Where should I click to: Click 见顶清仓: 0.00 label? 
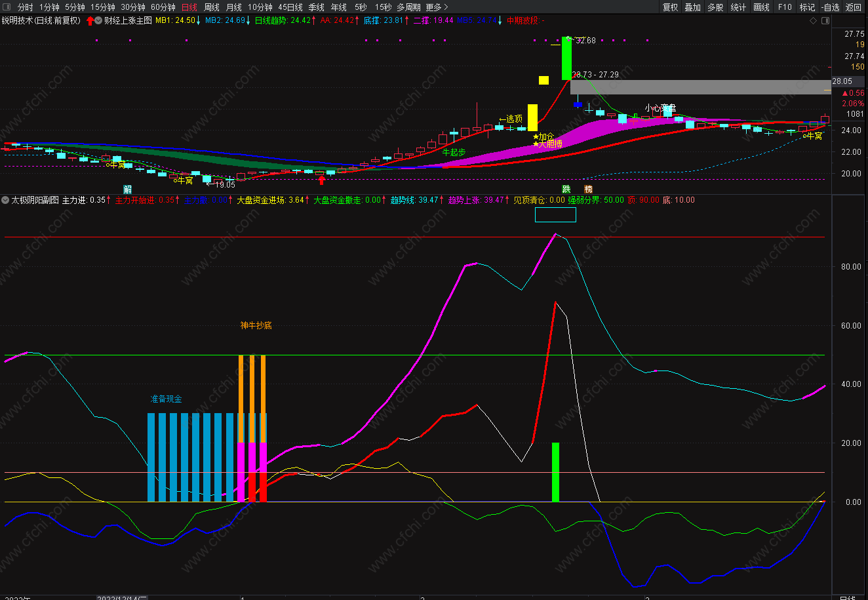539,200
